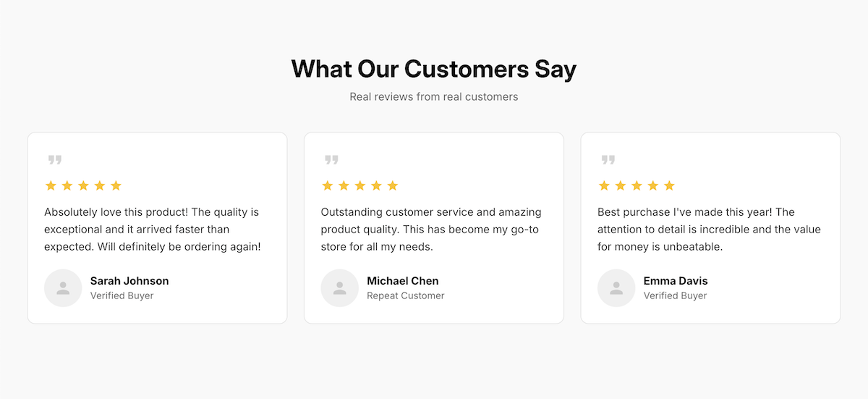Click first star in Sarah Johnson's rating
Viewport: 868px width, 399px height.
[51, 185]
